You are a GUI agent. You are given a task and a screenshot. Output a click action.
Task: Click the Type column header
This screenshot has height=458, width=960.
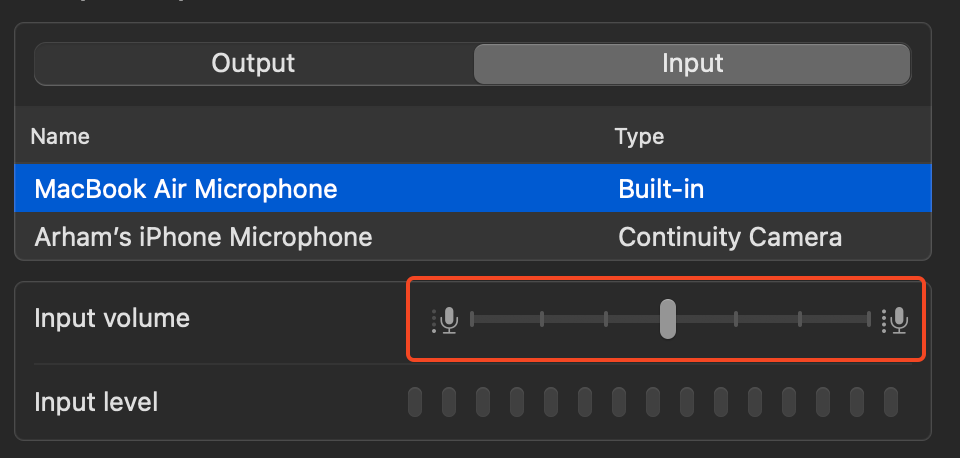coord(639,136)
